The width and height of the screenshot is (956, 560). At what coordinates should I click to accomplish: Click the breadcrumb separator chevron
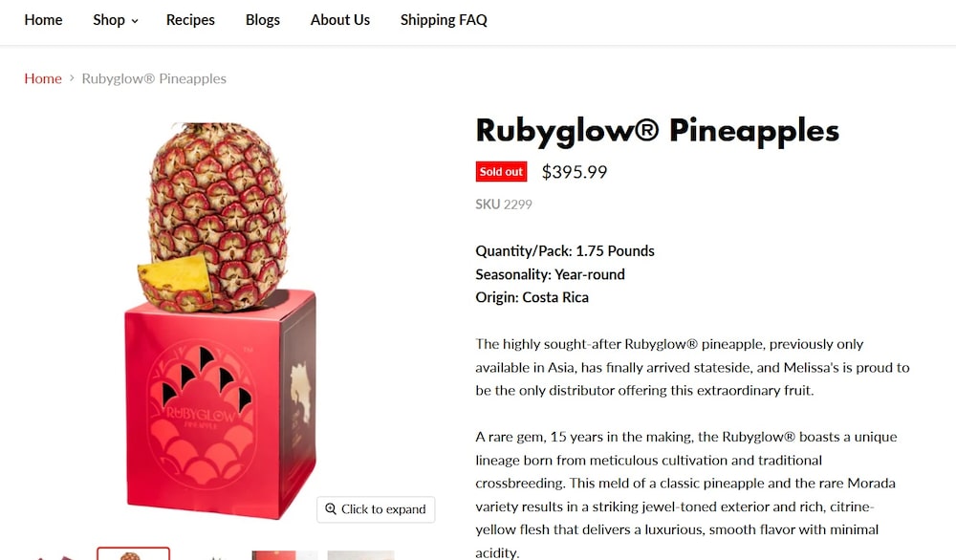tap(72, 78)
